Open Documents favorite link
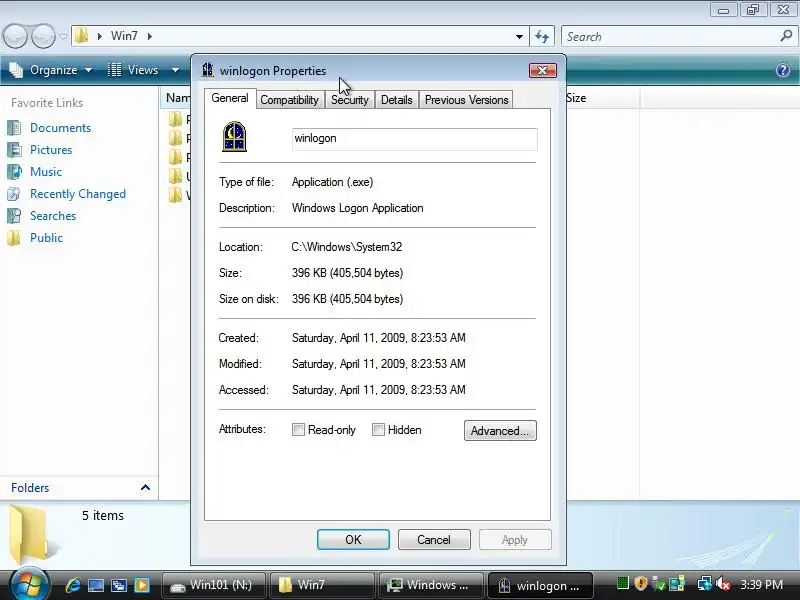This screenshot has height=600, width=800. click(x=60, y=128)
